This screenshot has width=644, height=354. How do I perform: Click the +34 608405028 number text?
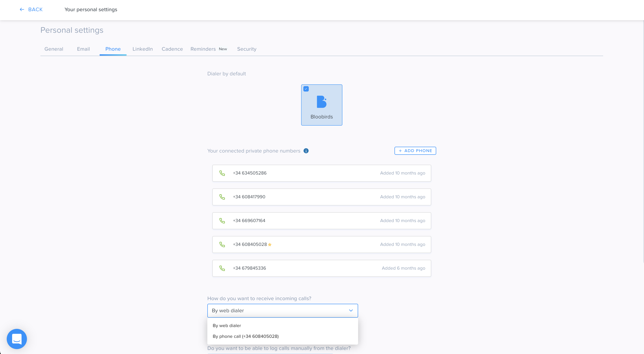click(250, 244)
